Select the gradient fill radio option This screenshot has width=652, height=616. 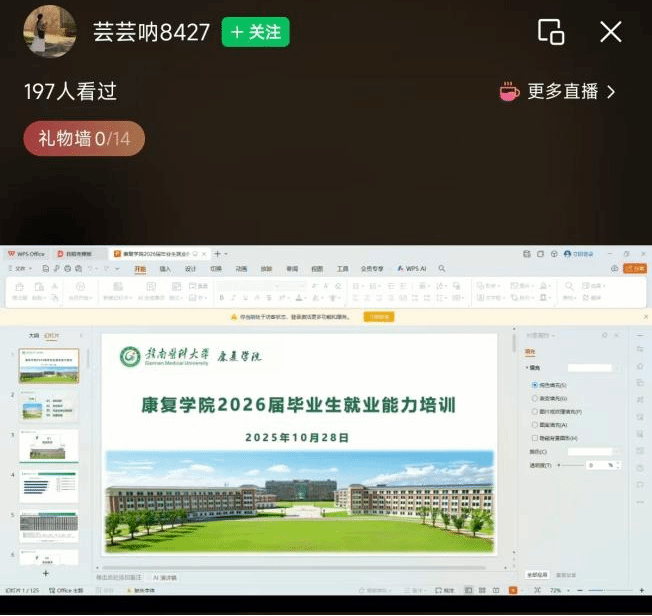tap(535, 398)
